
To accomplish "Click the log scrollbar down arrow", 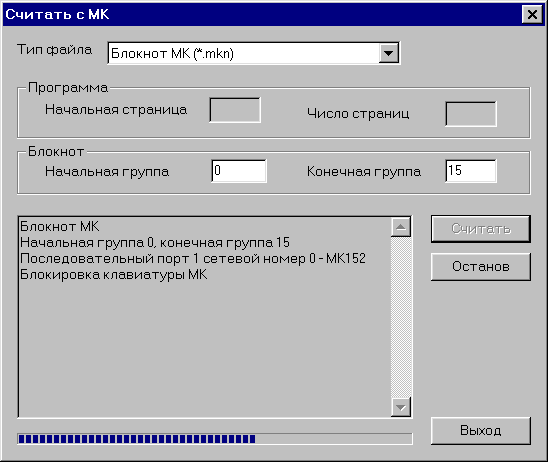I will 401,407.
